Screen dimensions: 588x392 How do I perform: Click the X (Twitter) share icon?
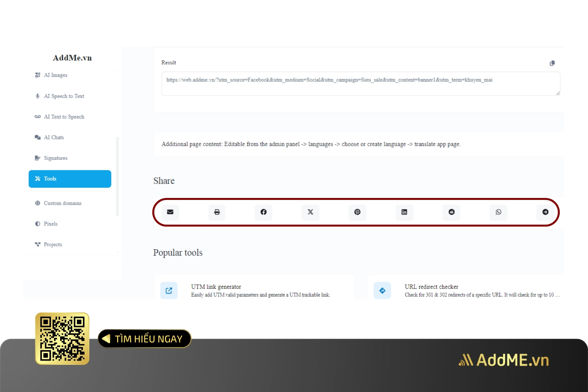click(x=311, y=212)
